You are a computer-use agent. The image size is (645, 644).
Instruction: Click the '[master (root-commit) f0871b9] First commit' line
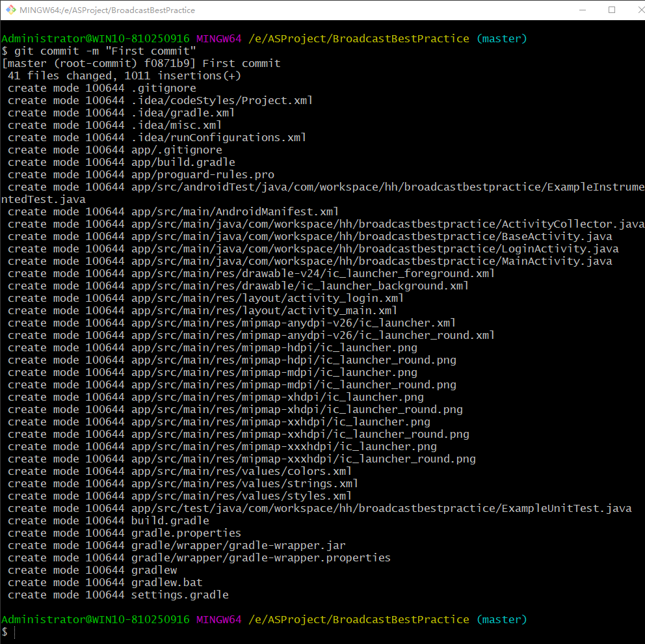[x=141, y=63]
